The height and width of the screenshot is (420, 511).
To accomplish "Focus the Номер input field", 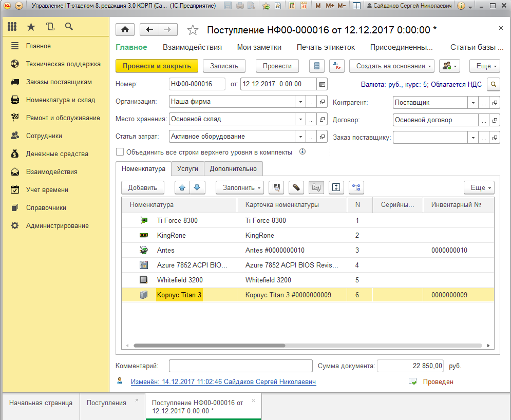I will tap(197, 84).
